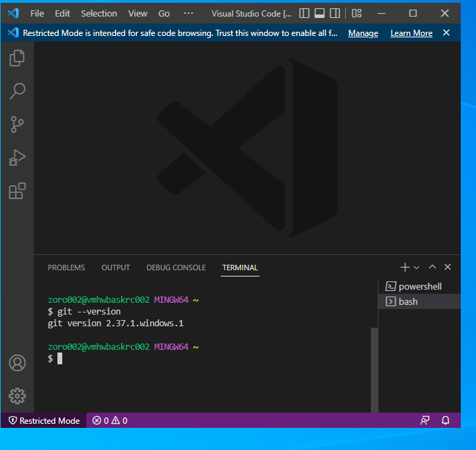Open the Search view icon
476x450 pixels.
pos(17,91)
